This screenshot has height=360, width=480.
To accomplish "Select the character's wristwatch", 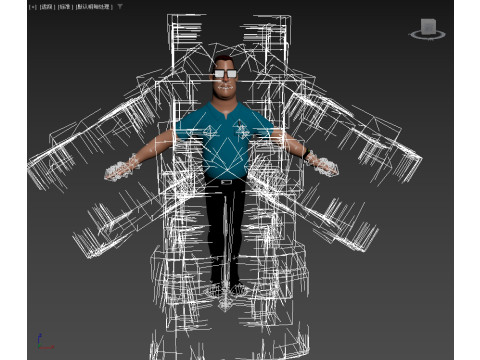I will point(306,154).
